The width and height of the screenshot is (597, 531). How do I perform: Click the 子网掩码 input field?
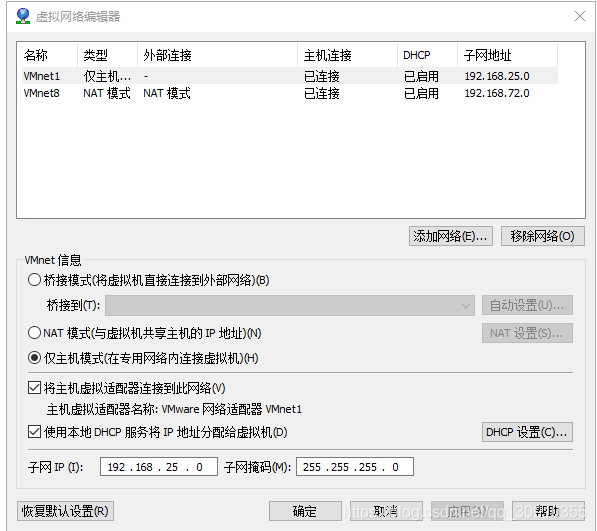point(354,467)
